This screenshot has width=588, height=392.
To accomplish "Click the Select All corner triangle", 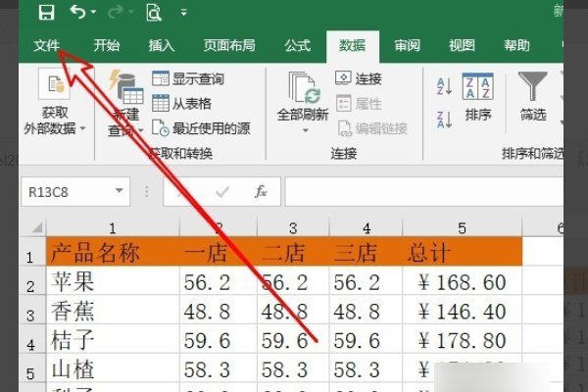I will pyautogui.click(x=36, y=227).
